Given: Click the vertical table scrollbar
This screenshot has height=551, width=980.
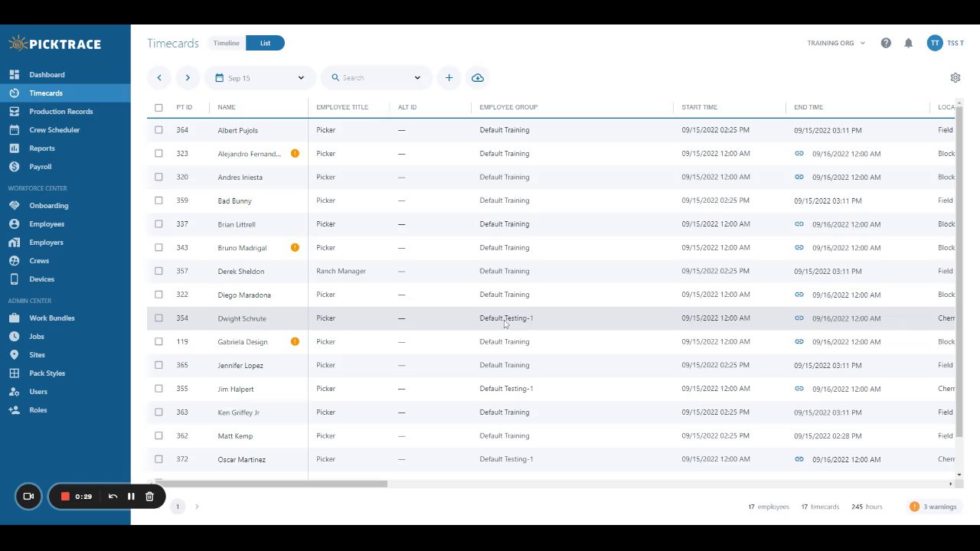Looking at the screenshot, I should coord(959,272).
